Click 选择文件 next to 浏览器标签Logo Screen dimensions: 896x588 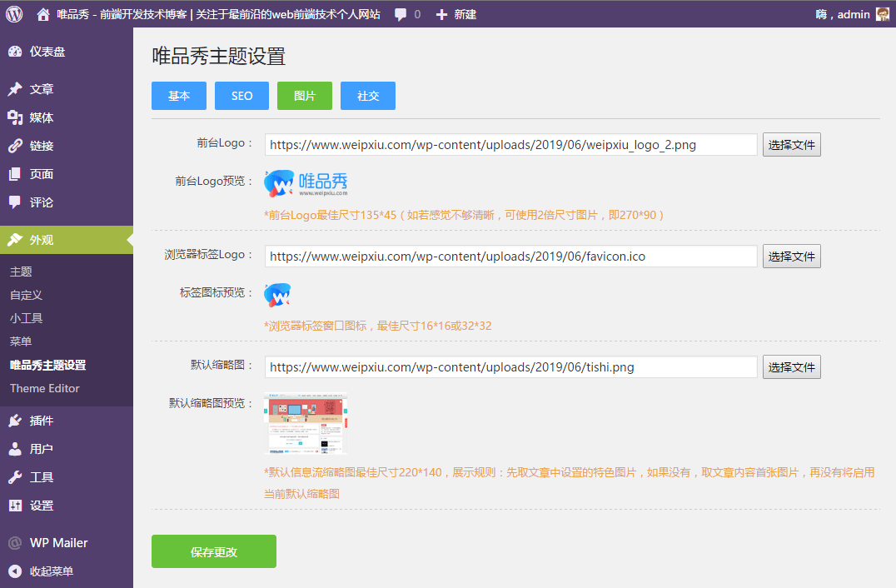click(791, 256)
